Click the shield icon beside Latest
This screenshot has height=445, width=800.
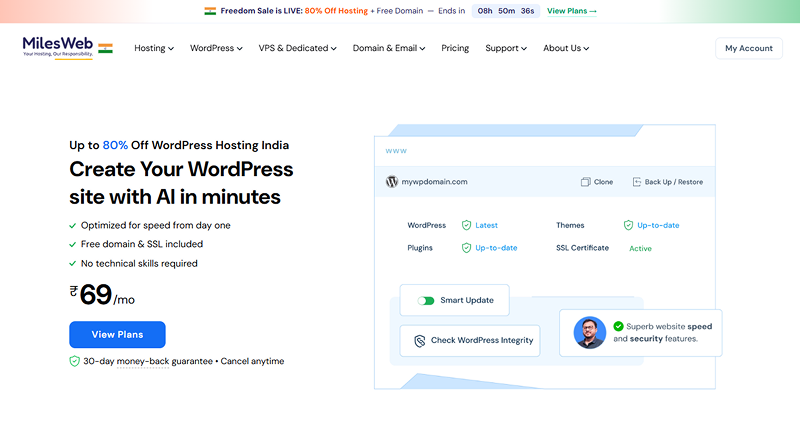(466, 225)
